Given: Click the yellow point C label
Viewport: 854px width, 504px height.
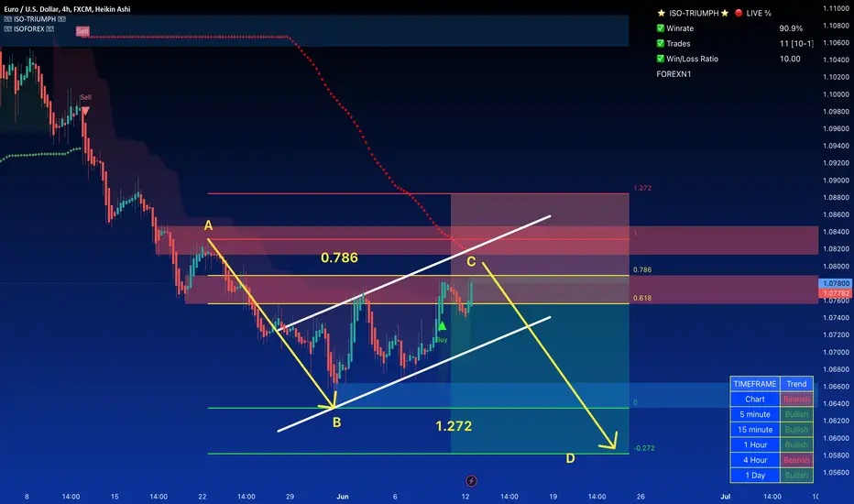Looking at the screenshot, I should 471,261.
